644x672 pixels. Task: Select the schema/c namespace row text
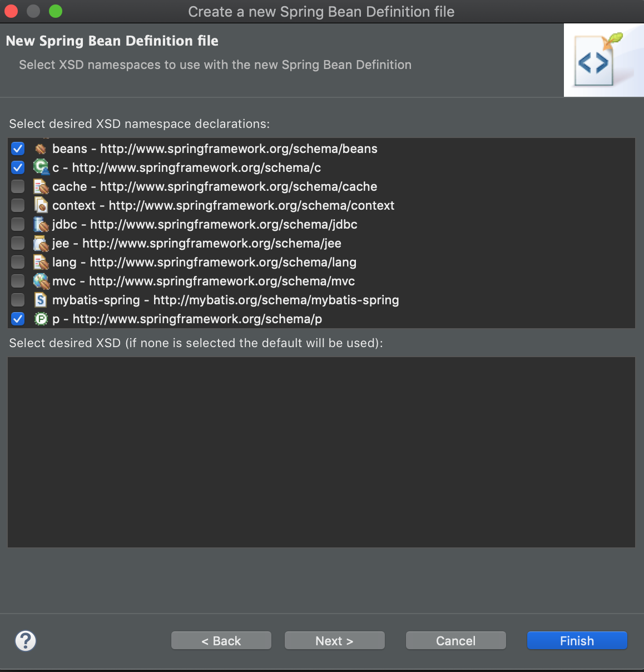tap(186, 167)
